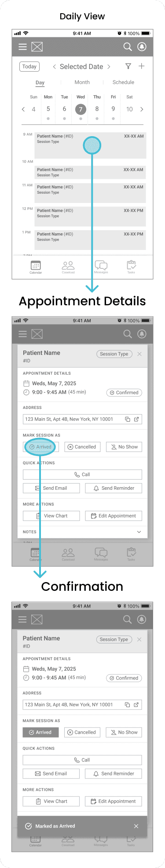Switch to the Month tab

tap(82, 82)
